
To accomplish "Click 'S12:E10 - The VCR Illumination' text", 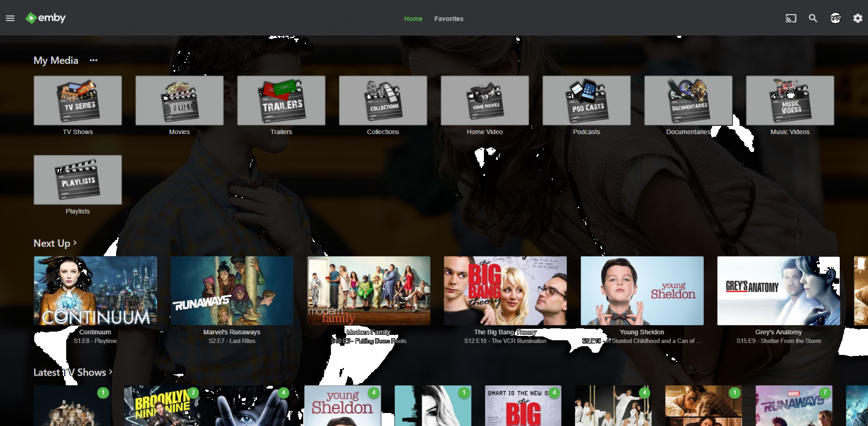I will pos(505,341).
